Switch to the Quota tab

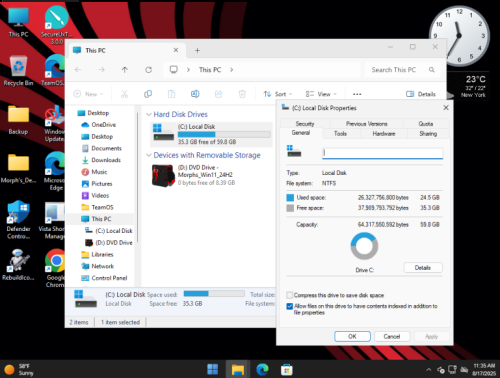coord(426,124)
